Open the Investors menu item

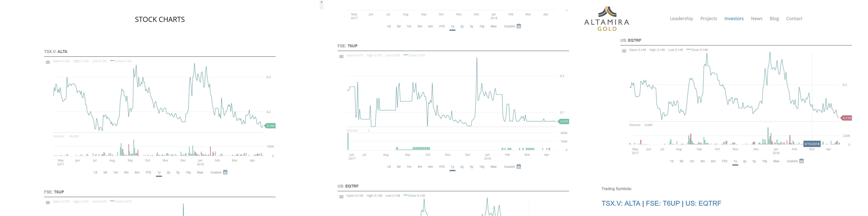tap(734, 19)
